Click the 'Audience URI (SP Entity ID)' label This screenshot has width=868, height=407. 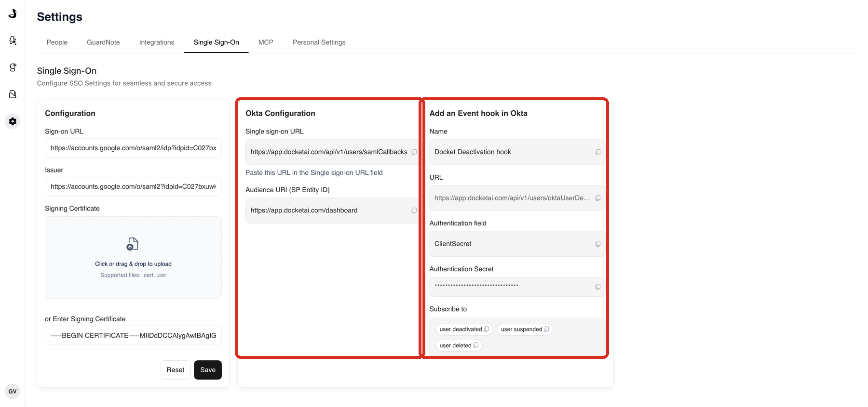(x=287, y=190)
